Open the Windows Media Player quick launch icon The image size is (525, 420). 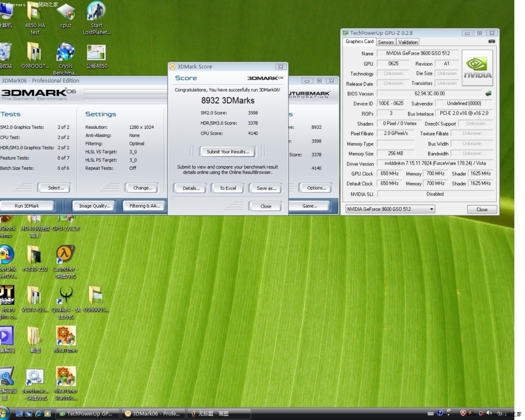pos(48,414)
